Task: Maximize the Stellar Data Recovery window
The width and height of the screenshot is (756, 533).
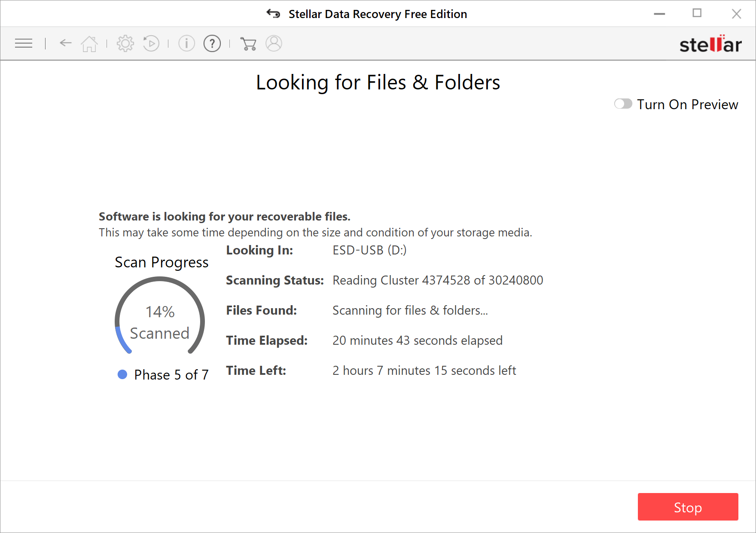Action: (x=697, y=13)
